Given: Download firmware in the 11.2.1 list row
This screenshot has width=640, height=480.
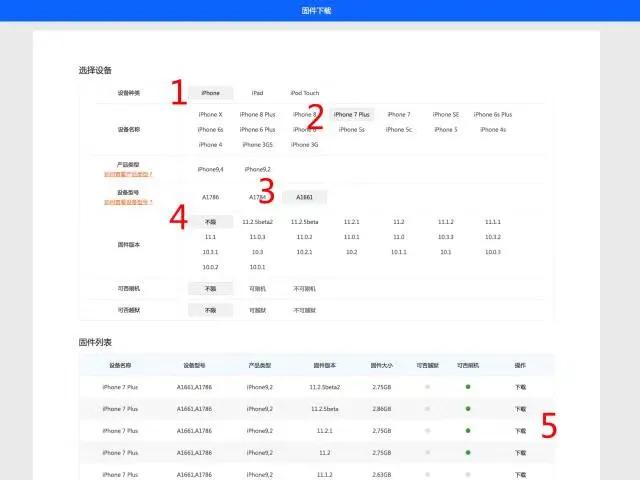Looking at the screenshot, I should pos(520,431).
